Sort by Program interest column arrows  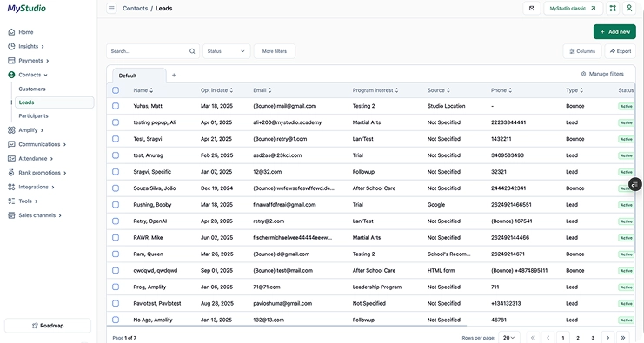(x=397, y=90)
